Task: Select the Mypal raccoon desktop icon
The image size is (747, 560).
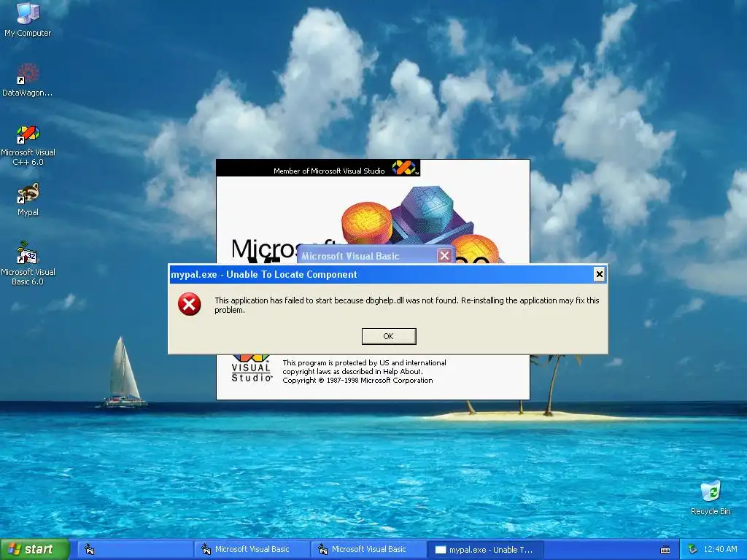Action: pos(28,200)
